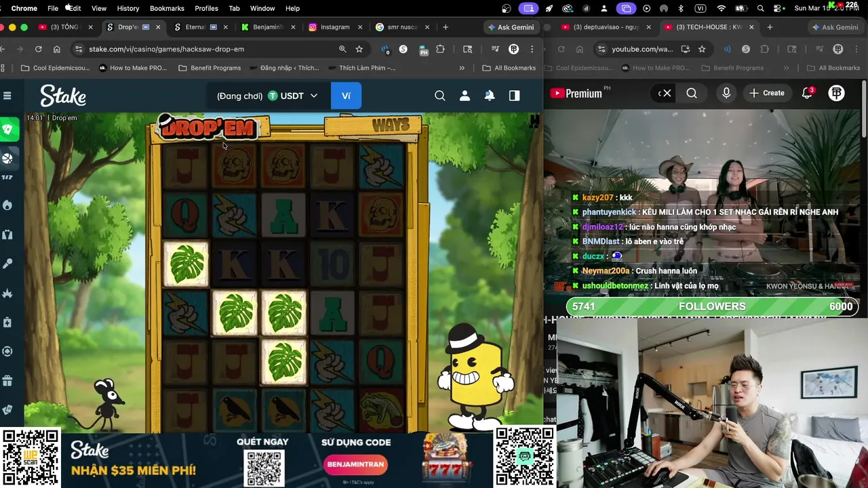Open the YouTube account avatar menu

coord(837,94)
